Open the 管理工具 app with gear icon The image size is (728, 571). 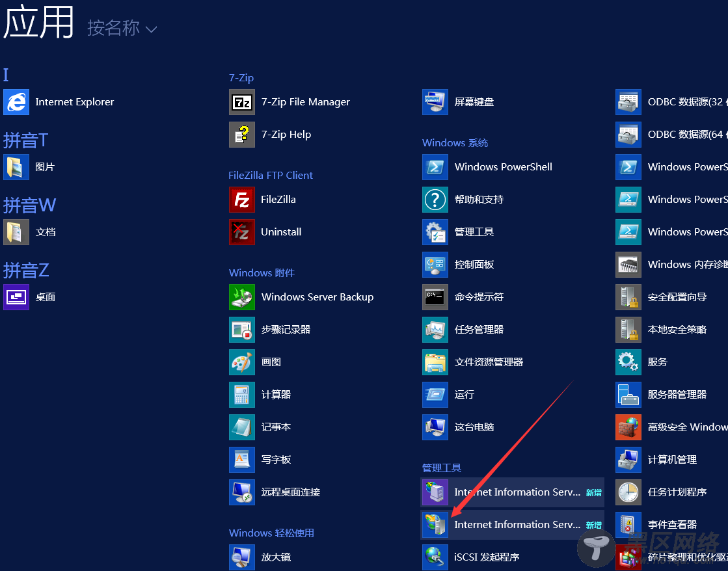[458, 232]
